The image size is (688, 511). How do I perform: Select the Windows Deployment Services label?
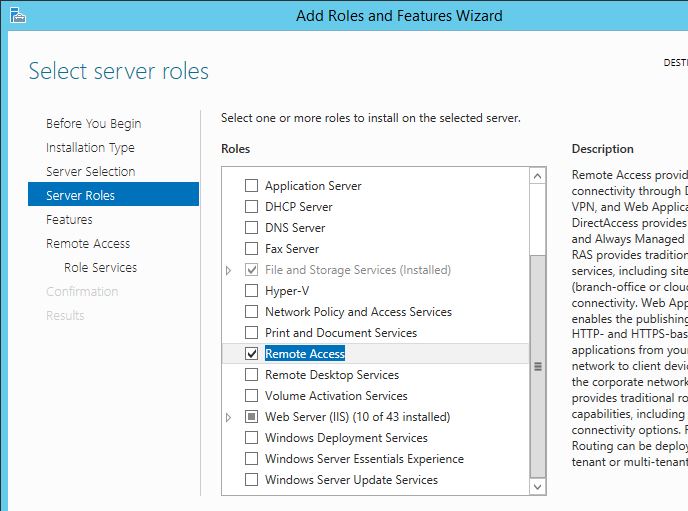346,438
